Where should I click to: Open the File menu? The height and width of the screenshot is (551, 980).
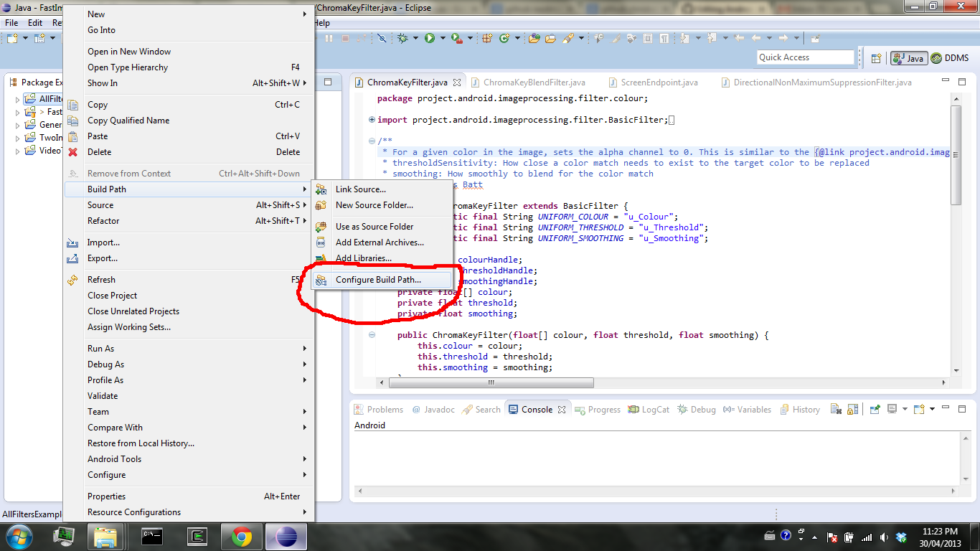coord(11,23)
